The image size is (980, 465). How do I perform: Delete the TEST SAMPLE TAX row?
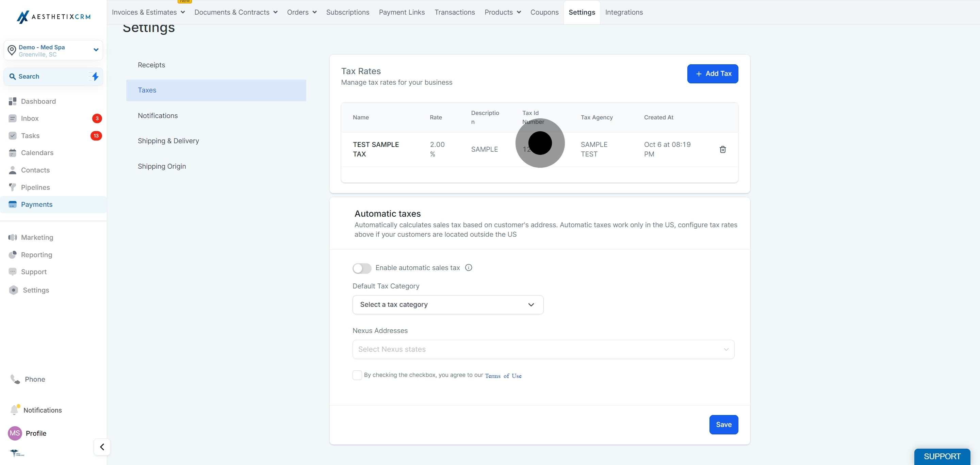point(722,149)
